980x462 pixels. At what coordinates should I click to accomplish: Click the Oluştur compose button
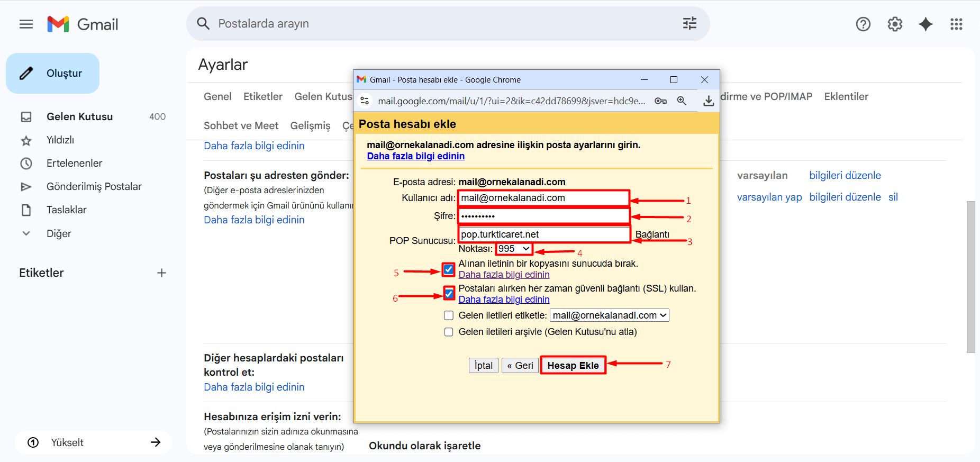pos(52,73)
